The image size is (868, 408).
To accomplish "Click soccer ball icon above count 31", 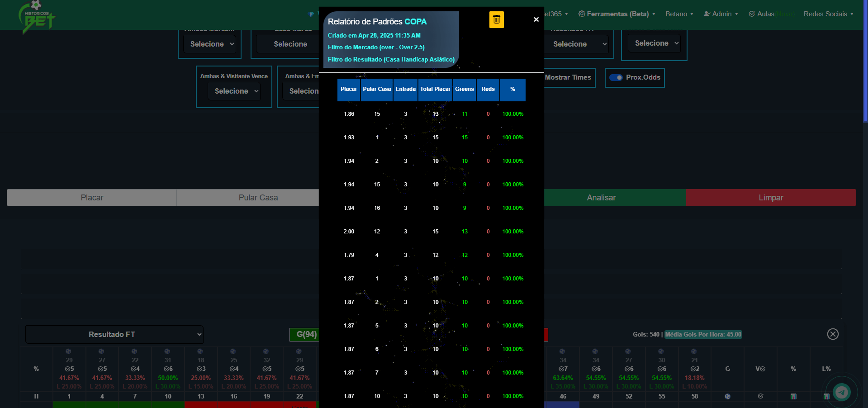I will 167,351.
